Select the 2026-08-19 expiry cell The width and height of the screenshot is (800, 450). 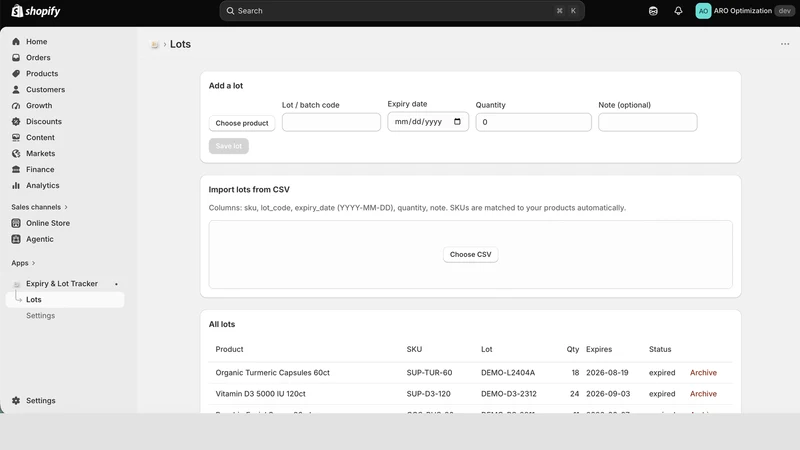[607, 373]
